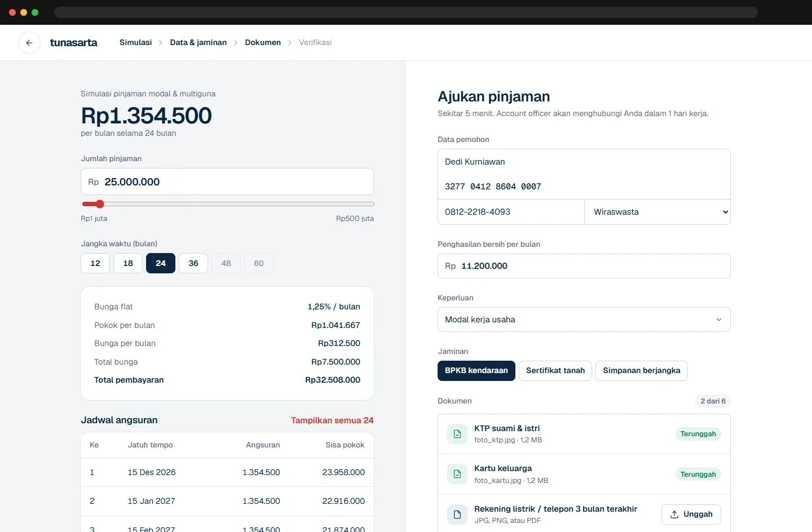Click the phone number field 0812-2218-4093
This screenshot has height=532, width=812.
(x=511, y=212)
